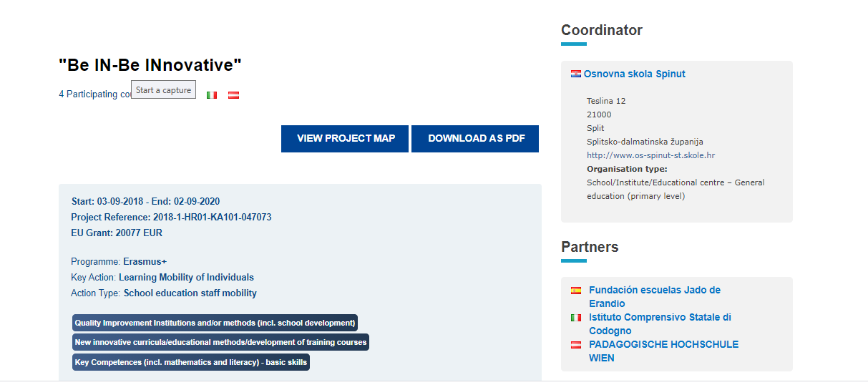The image size is (868, 385).
Task: Click School education staff mobility action type
Action: [x=190, y=293]
